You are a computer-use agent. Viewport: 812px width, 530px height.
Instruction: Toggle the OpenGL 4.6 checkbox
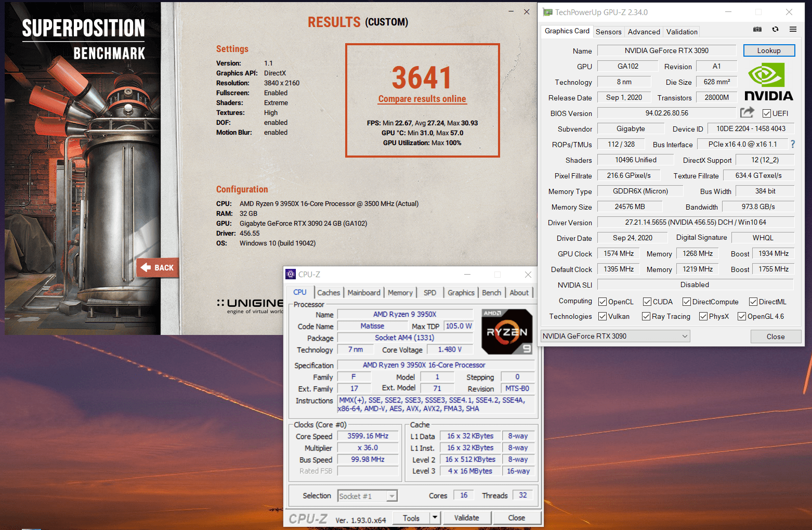(x=742, y=316)
